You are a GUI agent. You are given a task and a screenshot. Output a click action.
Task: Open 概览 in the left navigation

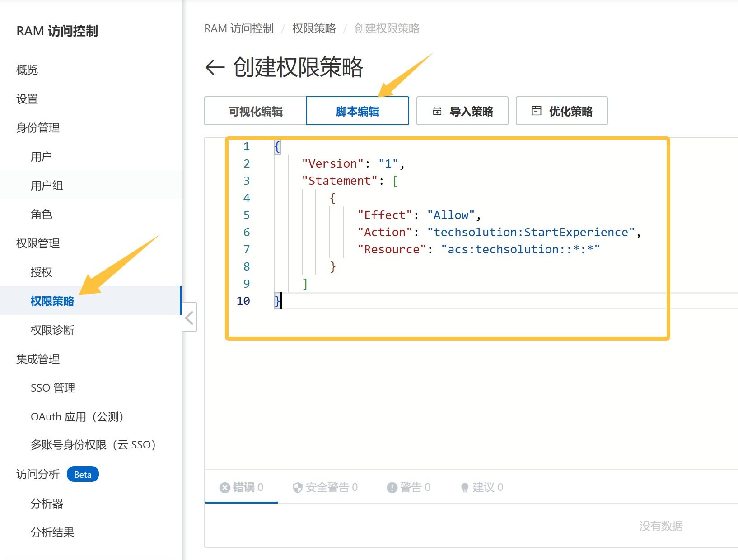pyautogui.click(x=27, y=70)
